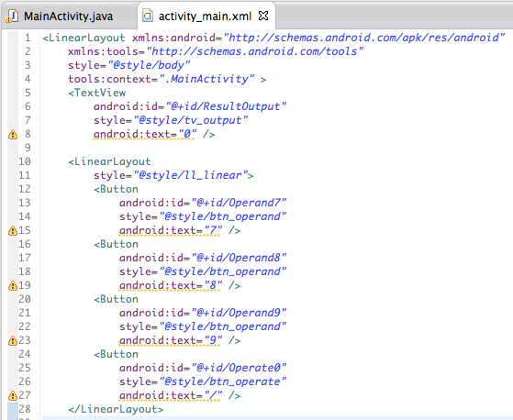513x420 pixels.
Task: Click the warning icon on line 8
Action: point(13,134)
